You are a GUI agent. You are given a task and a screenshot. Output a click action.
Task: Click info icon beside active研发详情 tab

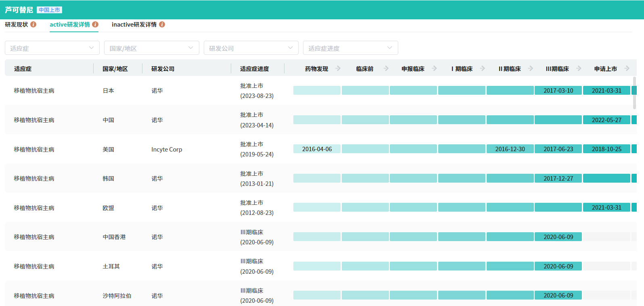coord(95,25)
